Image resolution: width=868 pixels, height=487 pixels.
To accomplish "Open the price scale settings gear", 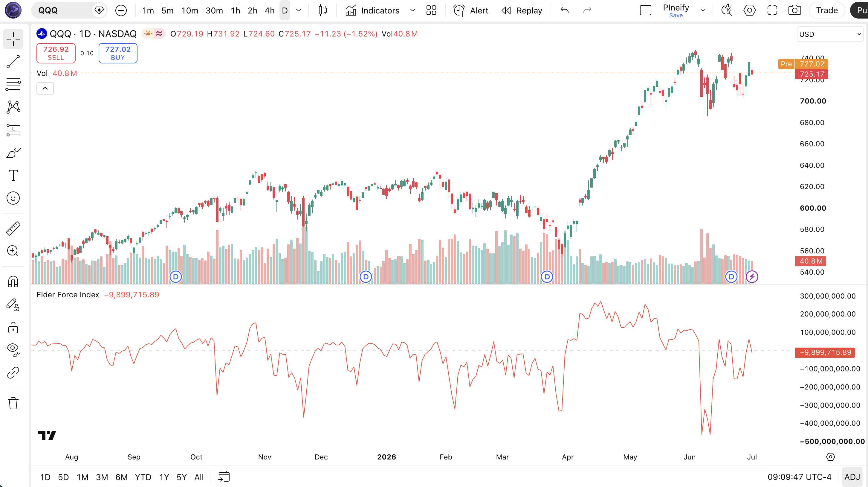I will tap(831, 457).
